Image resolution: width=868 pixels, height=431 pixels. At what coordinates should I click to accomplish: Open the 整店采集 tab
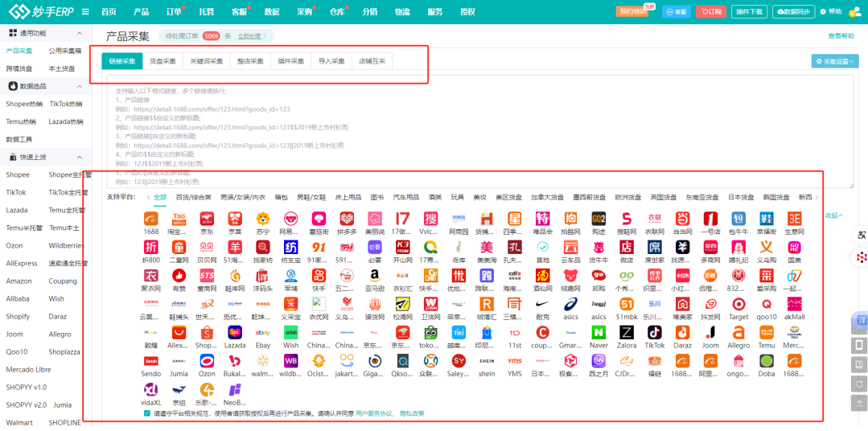point(251,61)
